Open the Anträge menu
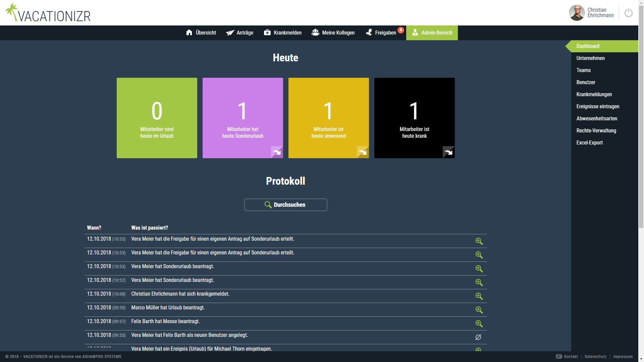Image resolution: width=644 pixels, height=362 pixels. 239,33
